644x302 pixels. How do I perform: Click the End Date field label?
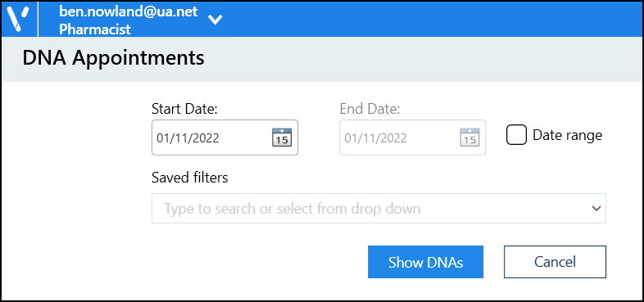(370, 109)
